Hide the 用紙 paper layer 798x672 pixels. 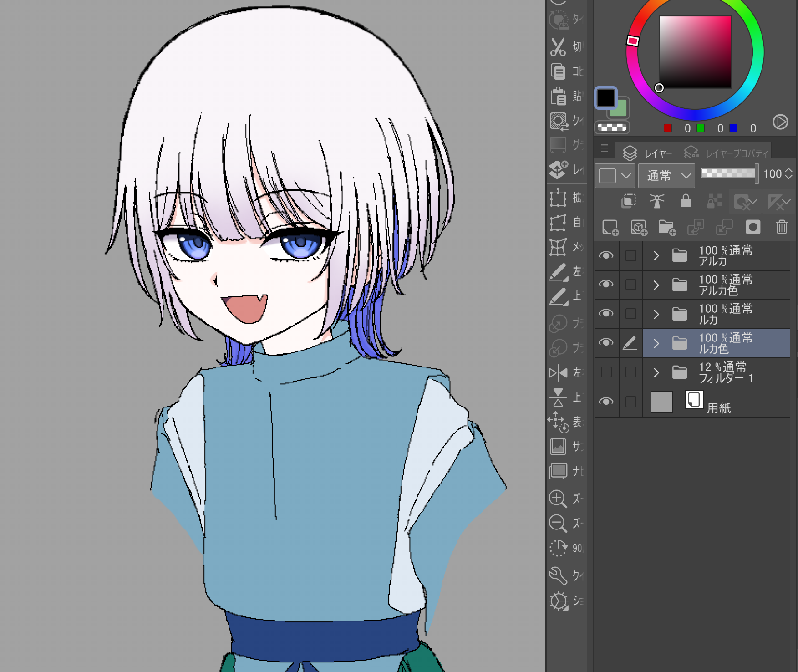coord(606,402)
